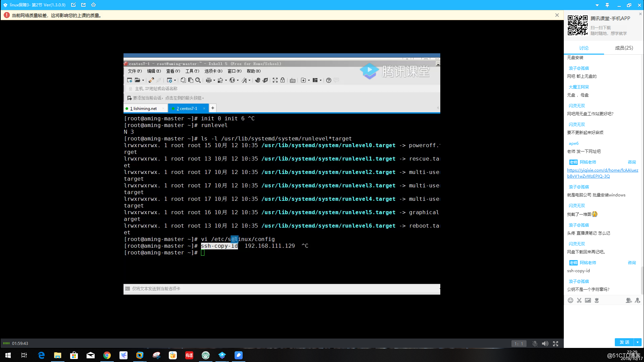Screen dimensions: 644x362
Task: Click the globe encoding icon in Xshell
Action: 232,80
